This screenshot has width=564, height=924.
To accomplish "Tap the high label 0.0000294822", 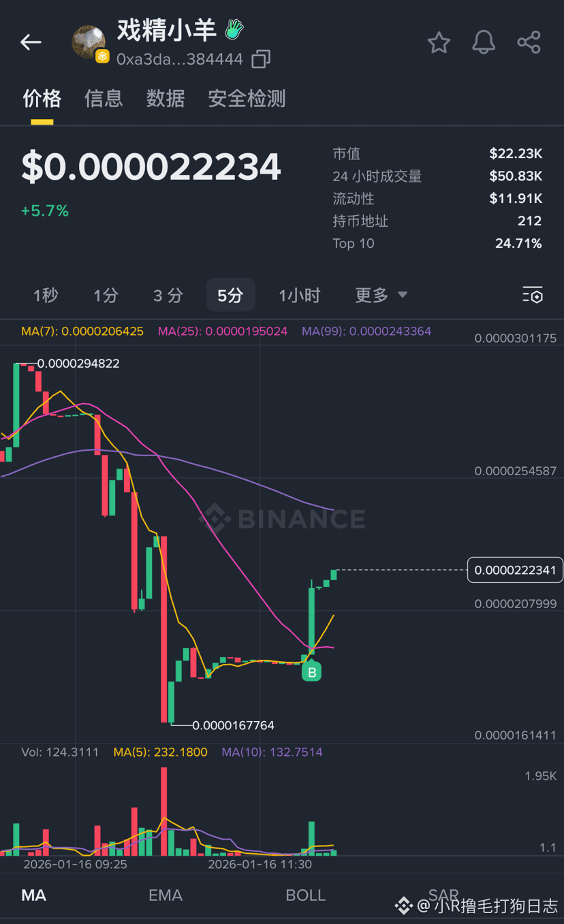I will pyautogui.click(x=78, y=364).
